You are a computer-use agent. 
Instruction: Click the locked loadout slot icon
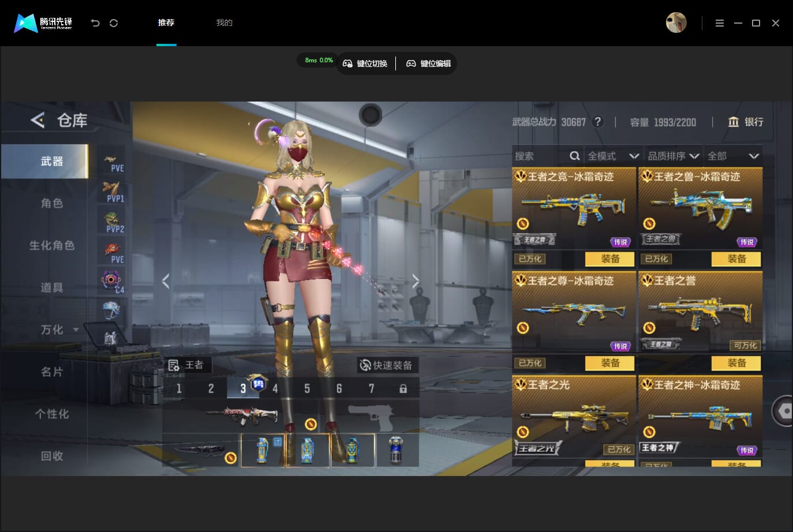click(403, 388)
